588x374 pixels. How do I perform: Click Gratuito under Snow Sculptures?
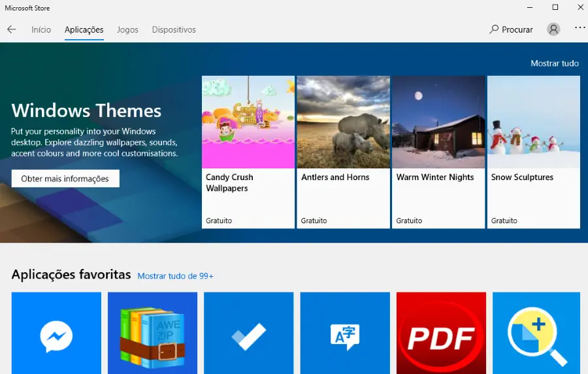(x=504, y=221)
